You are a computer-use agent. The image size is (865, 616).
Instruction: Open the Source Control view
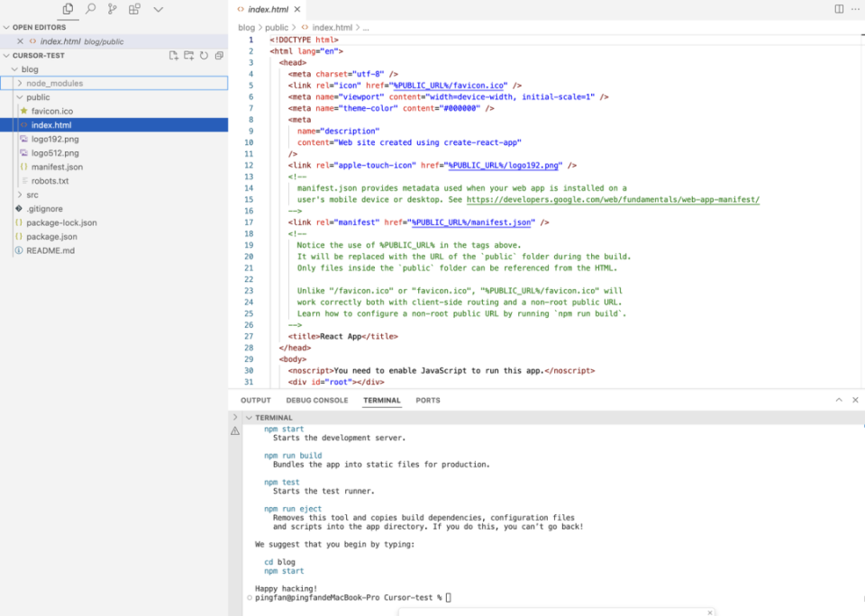(113, 9)
